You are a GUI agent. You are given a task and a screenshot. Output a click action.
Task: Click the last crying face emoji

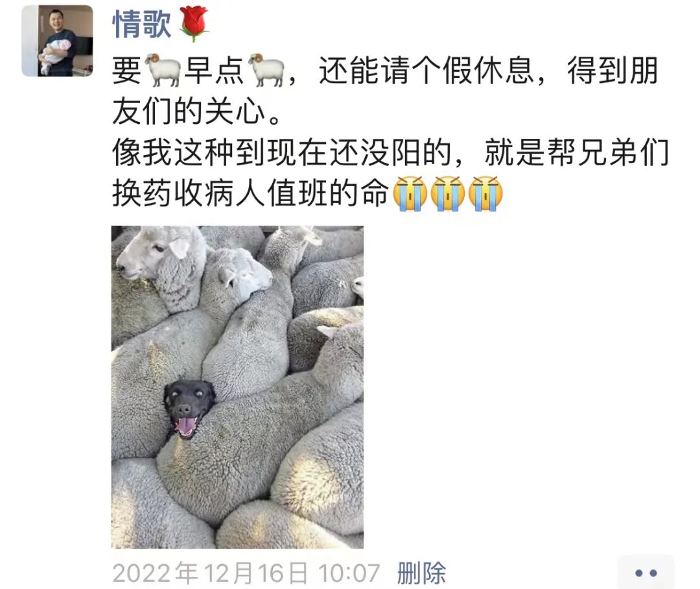coord(485,193)
